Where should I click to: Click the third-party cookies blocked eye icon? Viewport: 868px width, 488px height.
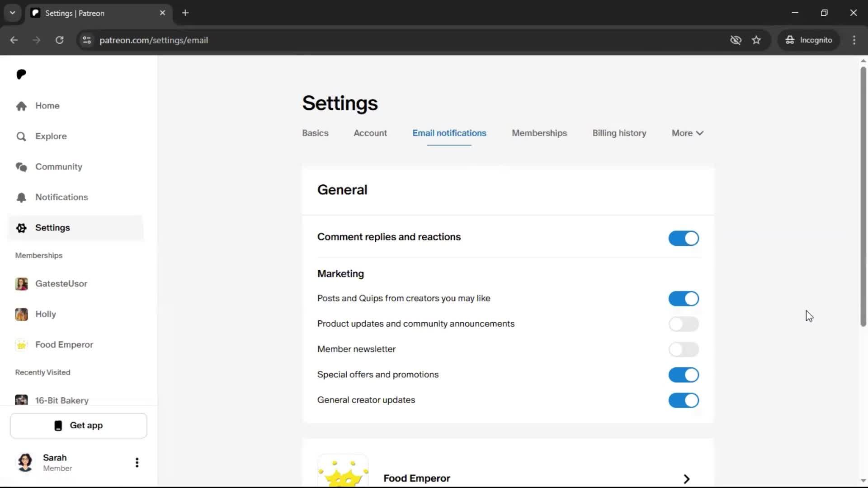coord(736,40)
